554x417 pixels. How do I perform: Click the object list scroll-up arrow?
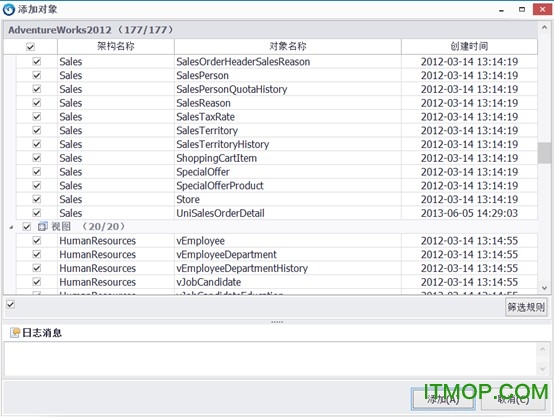(x=544, y=27)
